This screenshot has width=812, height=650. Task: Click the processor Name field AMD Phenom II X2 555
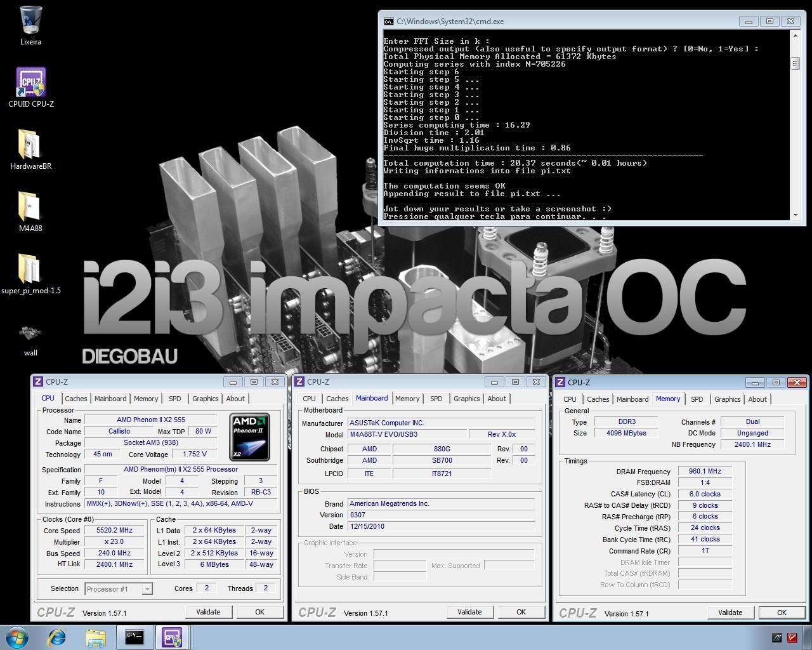(151, 420)
